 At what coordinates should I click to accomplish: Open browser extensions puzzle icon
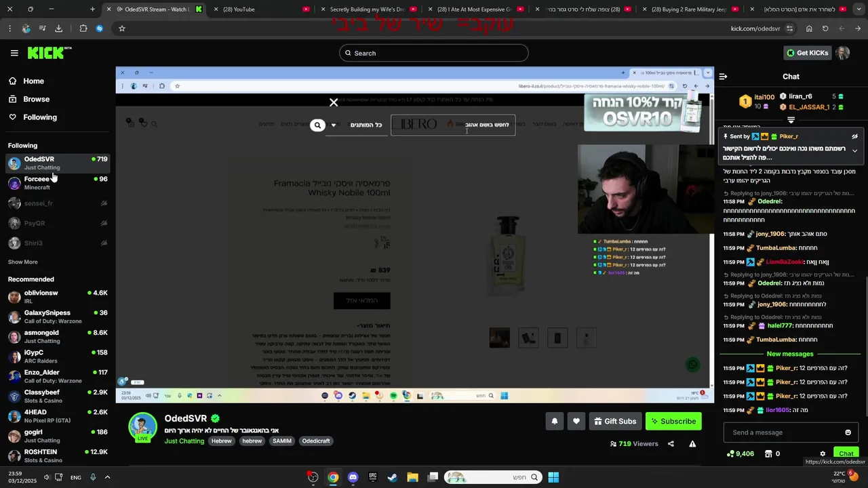[x=83, y=28]
